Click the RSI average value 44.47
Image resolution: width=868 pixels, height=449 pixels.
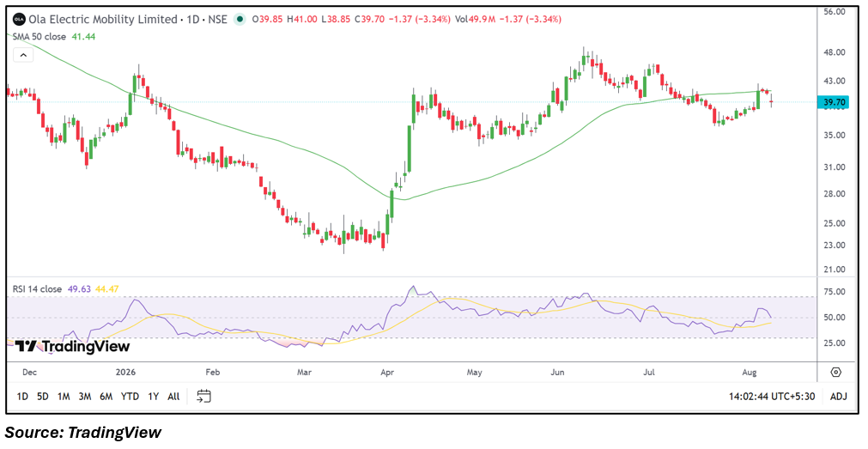(x=106, y=288)
